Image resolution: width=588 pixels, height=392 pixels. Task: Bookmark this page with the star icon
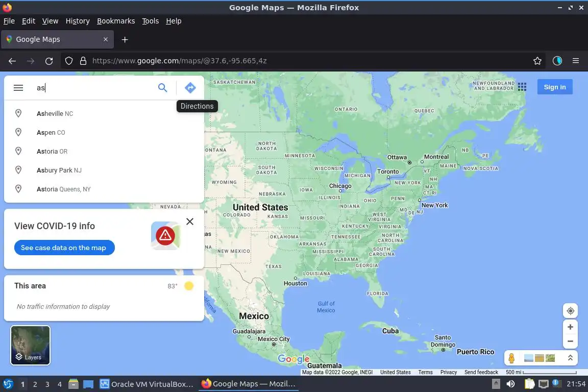point(537,61)
